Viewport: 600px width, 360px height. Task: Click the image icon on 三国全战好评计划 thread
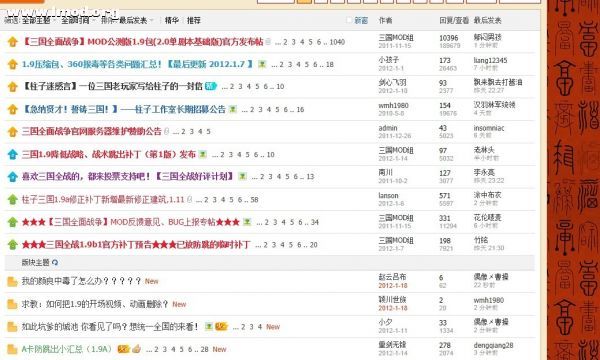click(x=243, y=176)
